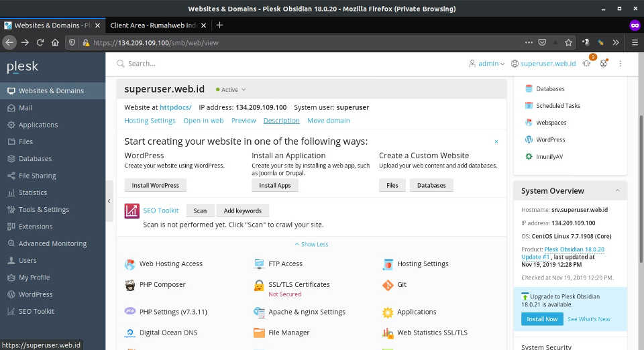This screenshot has height=350, width=644.
Task: Show more Firefox toolbar items chevron
Action: tap(616, 42)
